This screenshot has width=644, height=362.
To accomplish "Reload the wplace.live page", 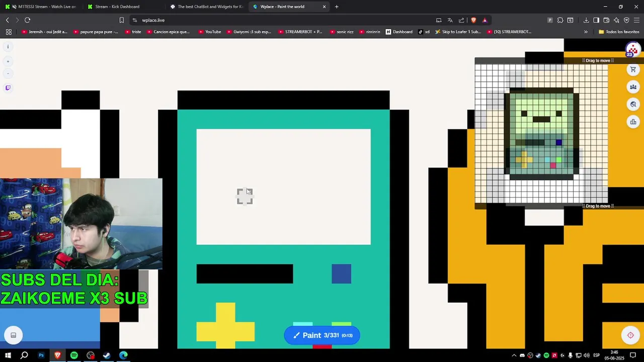I will (x=27, y=20).
